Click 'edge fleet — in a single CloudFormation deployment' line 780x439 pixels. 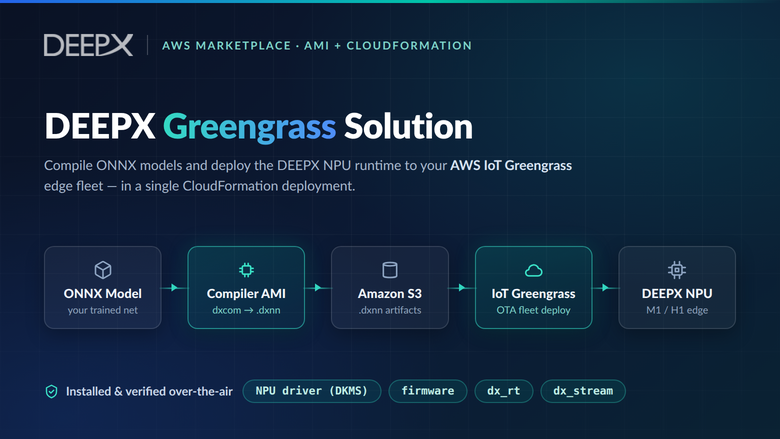coord(199,186)
